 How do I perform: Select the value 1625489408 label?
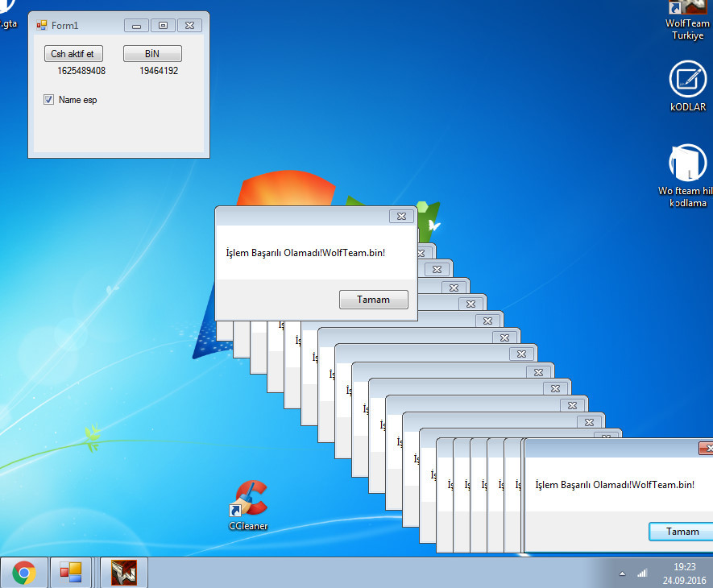pos(81,71)
